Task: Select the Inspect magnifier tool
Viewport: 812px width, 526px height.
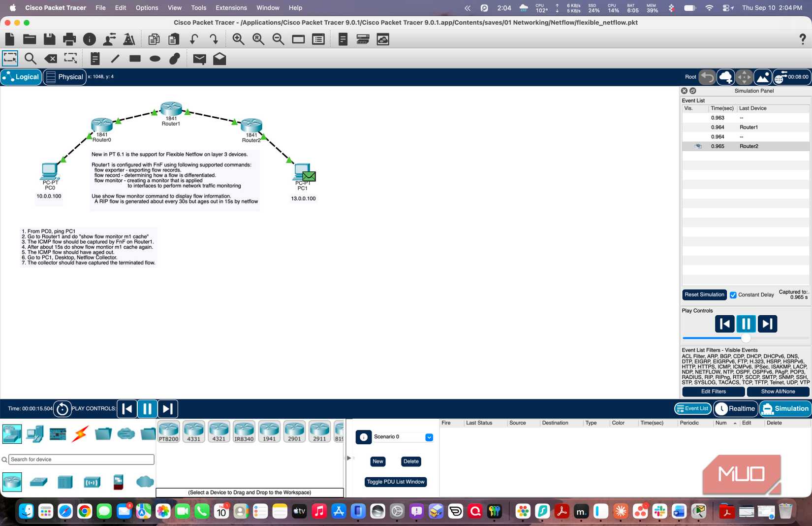Action: pyautogui.click(x=31, y=59)
